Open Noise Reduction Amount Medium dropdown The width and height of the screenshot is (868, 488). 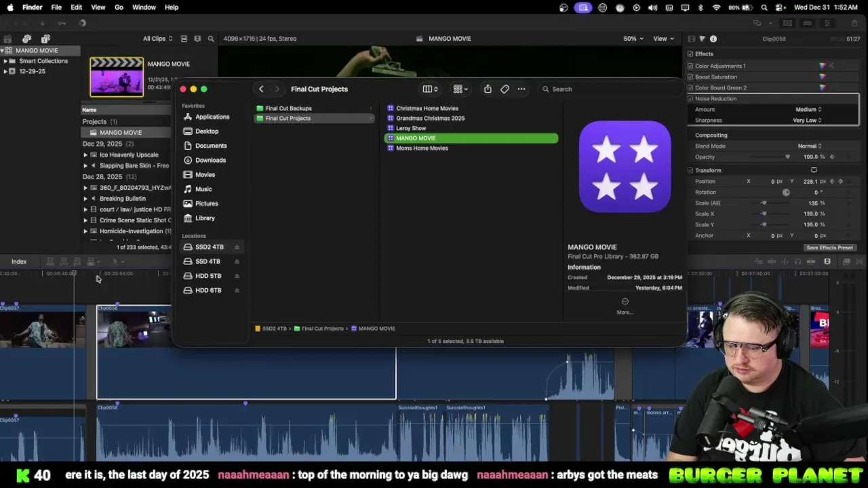tap(808, 109)
